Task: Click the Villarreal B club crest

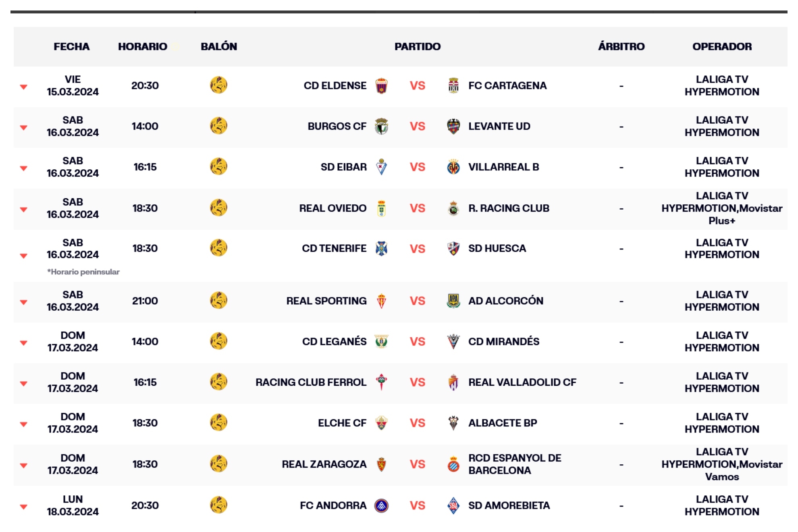Action: [453, 167]
